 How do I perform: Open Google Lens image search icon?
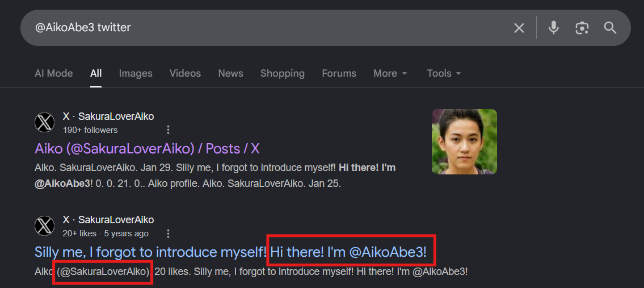click(x=582, y=28)
